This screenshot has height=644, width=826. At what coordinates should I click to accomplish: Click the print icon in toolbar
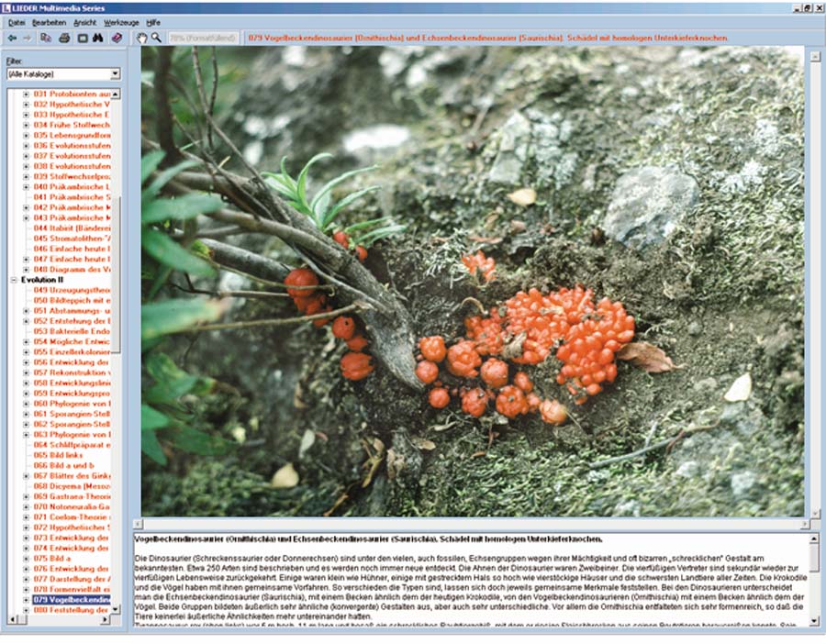[x=64, y=38]
